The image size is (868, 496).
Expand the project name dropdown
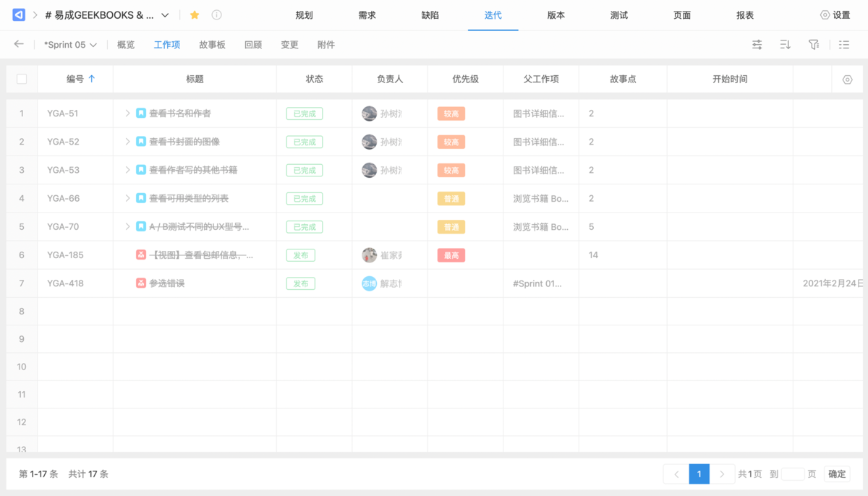pyautogui.click(x=166, y=15)
